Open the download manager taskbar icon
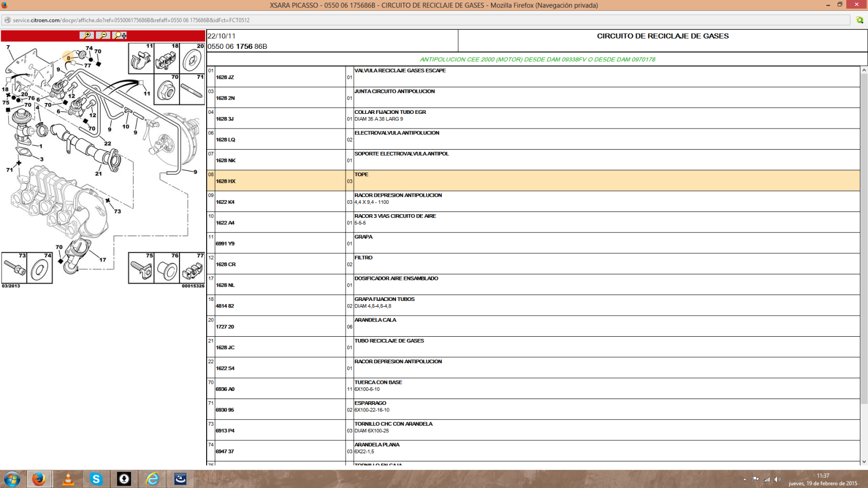The image size is (868, 488). 124,479
